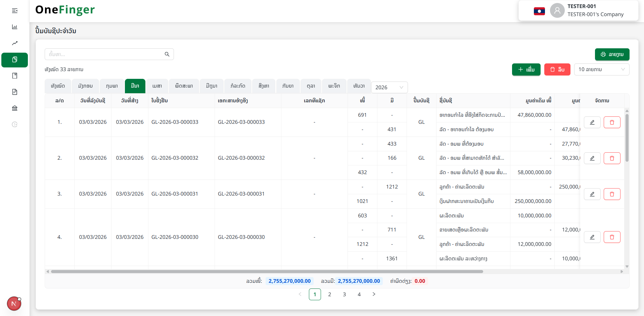Click the horizontal table scrollbar

click(267, 272)
